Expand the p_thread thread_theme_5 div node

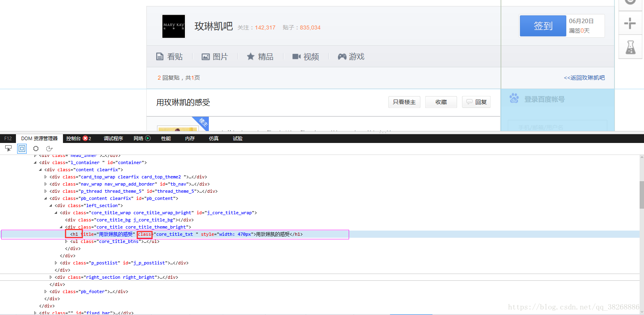[x=45, y=191]
